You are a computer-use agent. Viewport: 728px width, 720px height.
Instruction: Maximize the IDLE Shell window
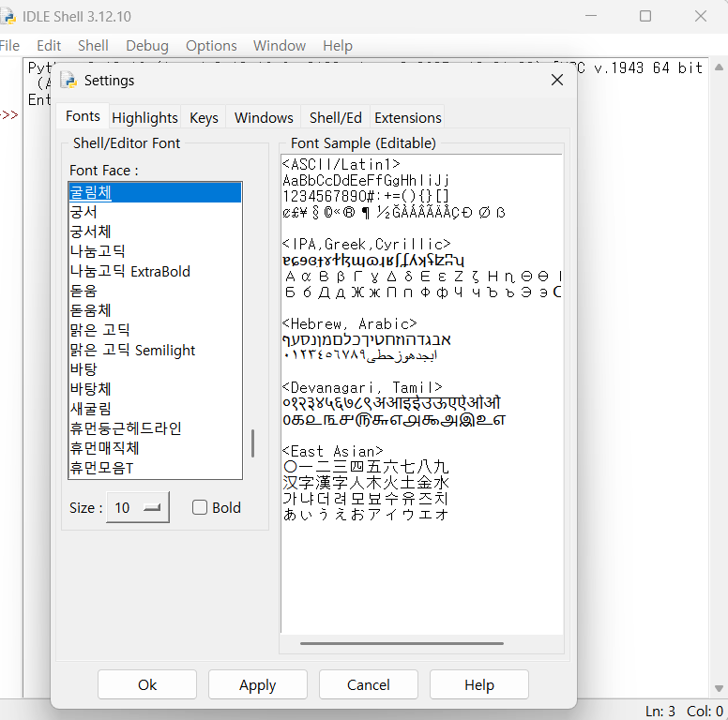[645, 16]
